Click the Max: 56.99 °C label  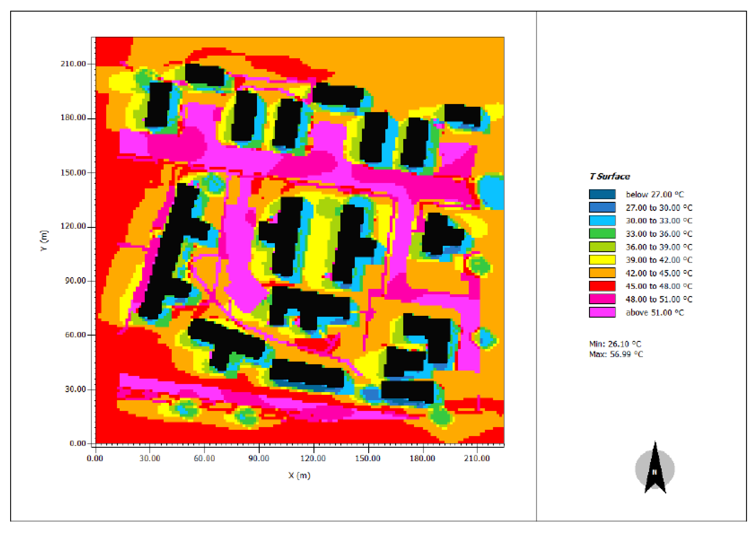(x=616, y=354)
